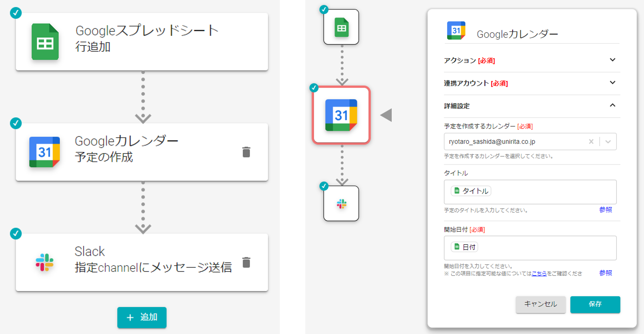Select the small Slack node

click(341, 203)
